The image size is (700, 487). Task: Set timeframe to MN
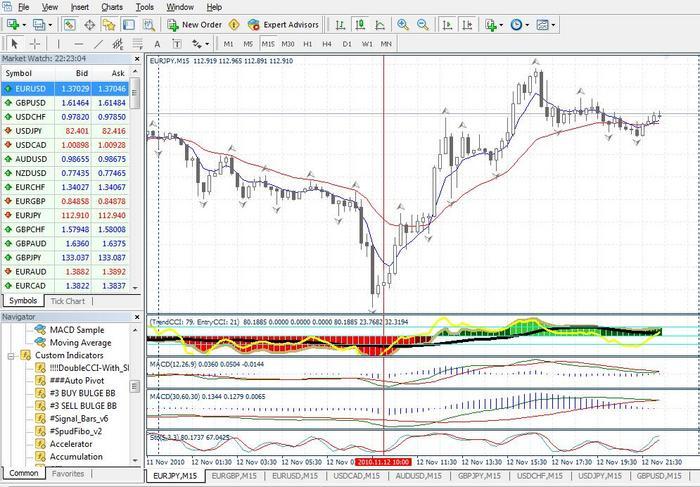(386, 44)
